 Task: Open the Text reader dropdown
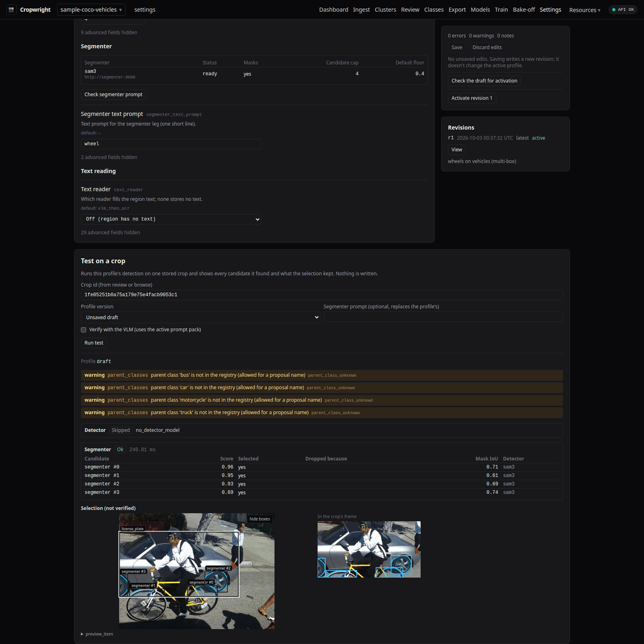[x=171, y=219]
